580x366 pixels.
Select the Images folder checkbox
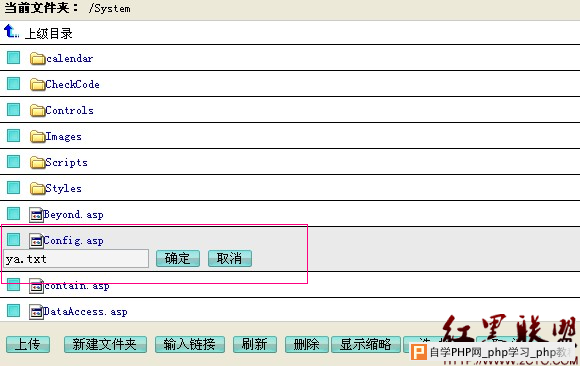point(14,135)
